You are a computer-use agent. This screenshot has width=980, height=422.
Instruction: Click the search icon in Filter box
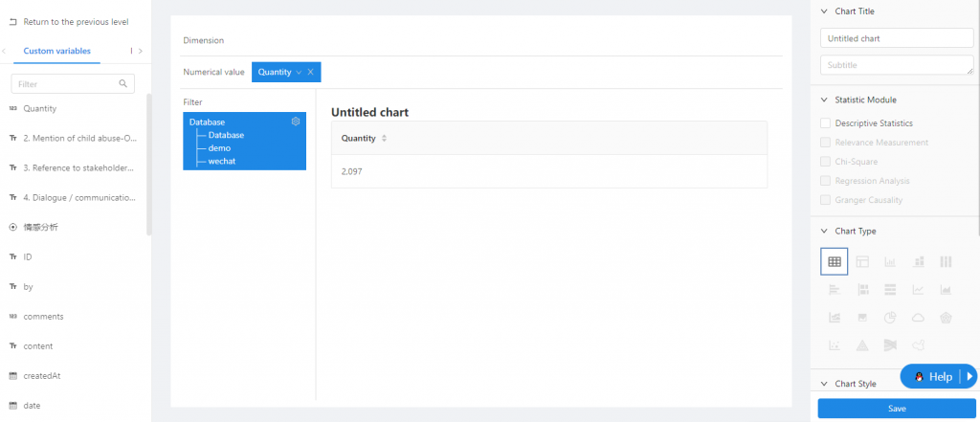pyautogui.click(x=124, y=84)
